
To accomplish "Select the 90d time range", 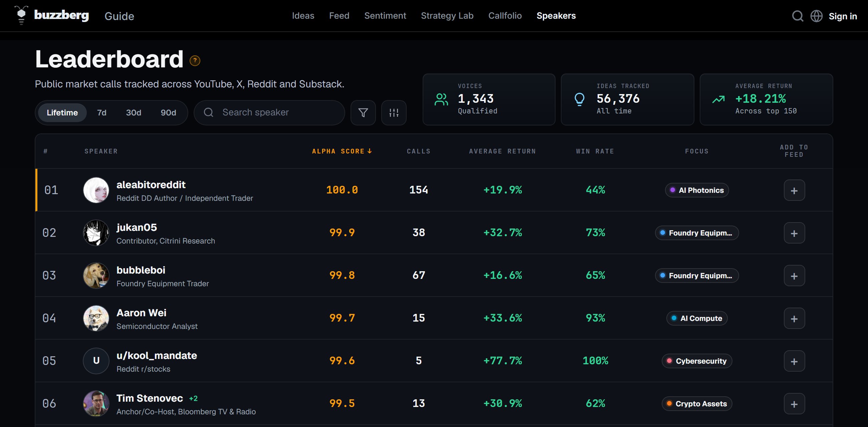I will (x=168, y=112).
